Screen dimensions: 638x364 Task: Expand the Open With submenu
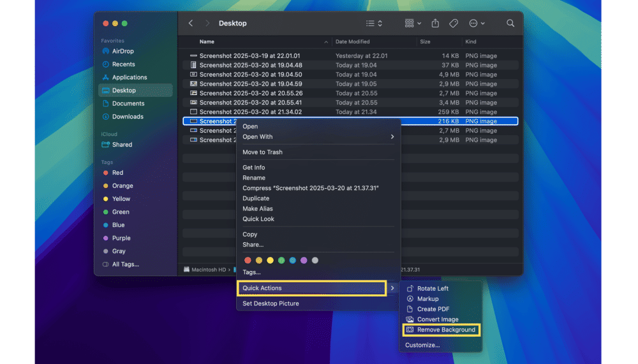pyautogui.click(x=318, y=136)
